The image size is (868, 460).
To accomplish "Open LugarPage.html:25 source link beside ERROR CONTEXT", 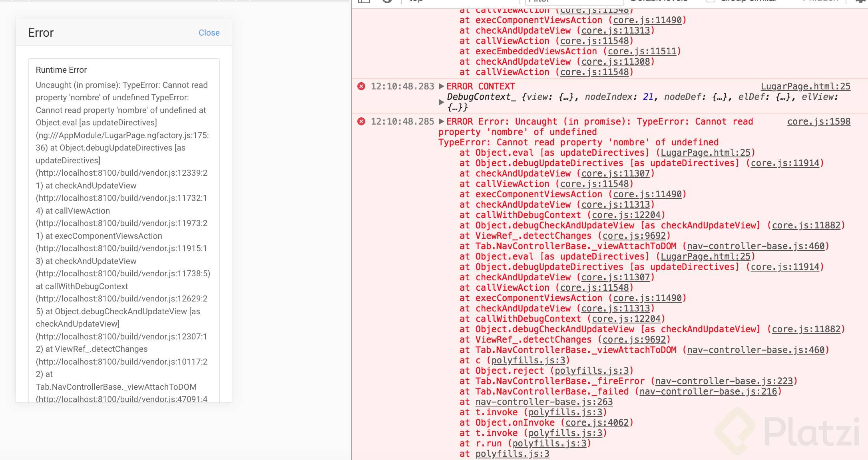I will (805, 86).
